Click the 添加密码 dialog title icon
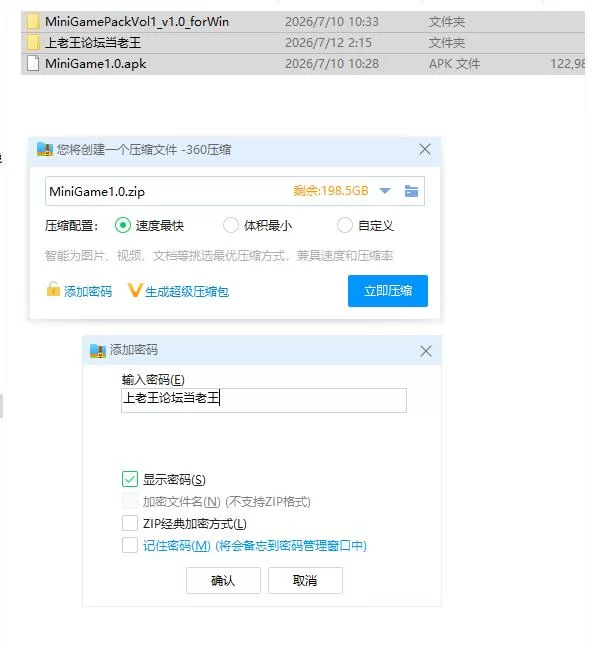Viewport: 592px width, 648px height. coord(98,350)
